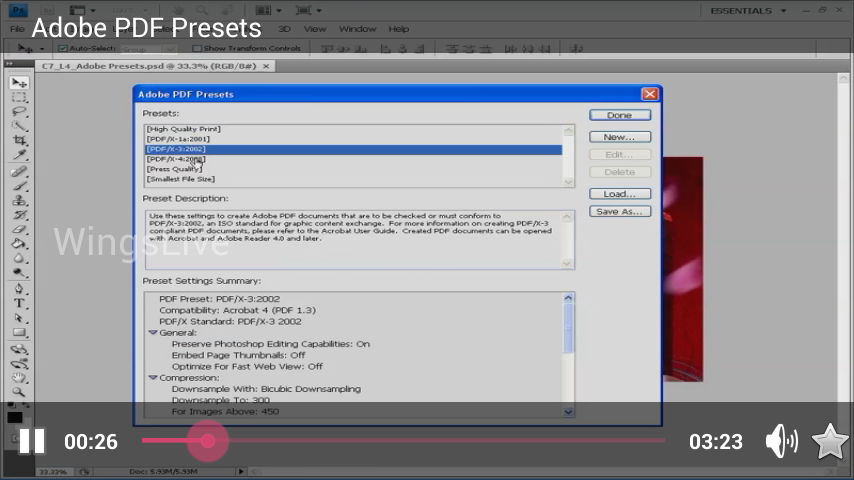This screenshot has width=854, height=480.
Task: Select the Zoom tool in the toolbox
Action: pyautogui.click(x=19, y=392)
